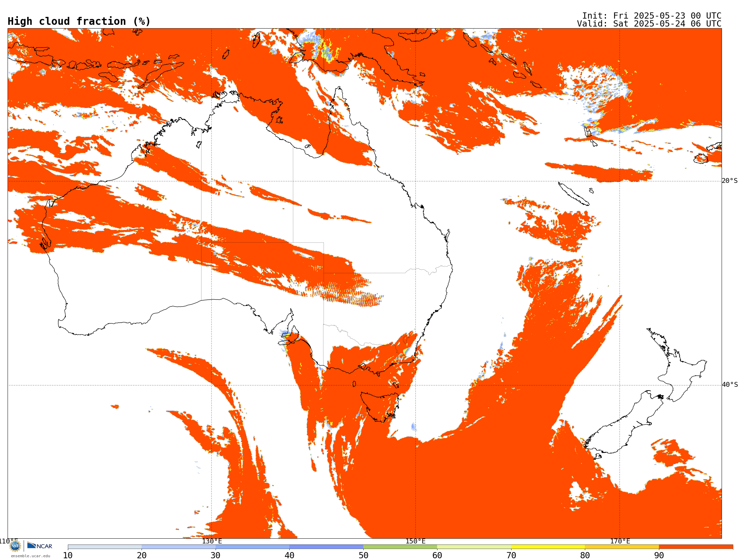The width and height of the screenshot is (744, 560).
Task: Click the colorbar label 40
Action: pos(289,555)
